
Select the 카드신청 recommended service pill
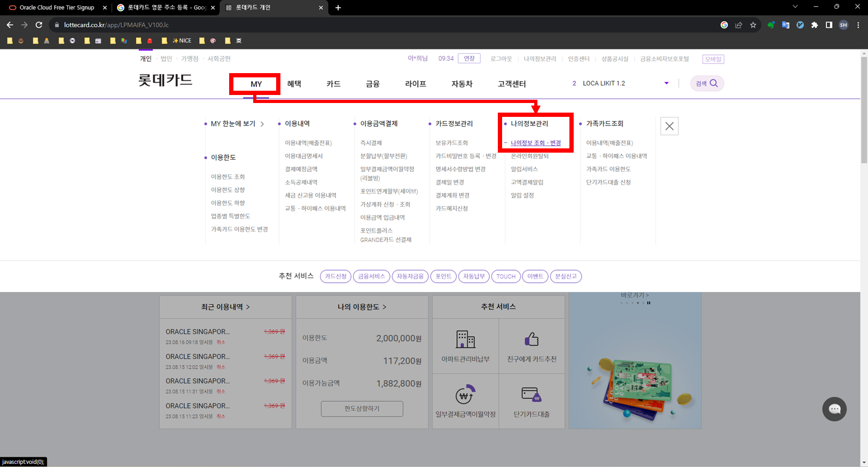[x=336, y=276]
